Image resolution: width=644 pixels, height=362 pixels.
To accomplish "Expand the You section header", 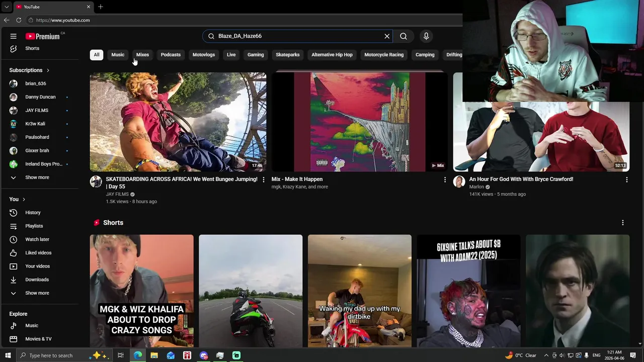I will [17, 200].
